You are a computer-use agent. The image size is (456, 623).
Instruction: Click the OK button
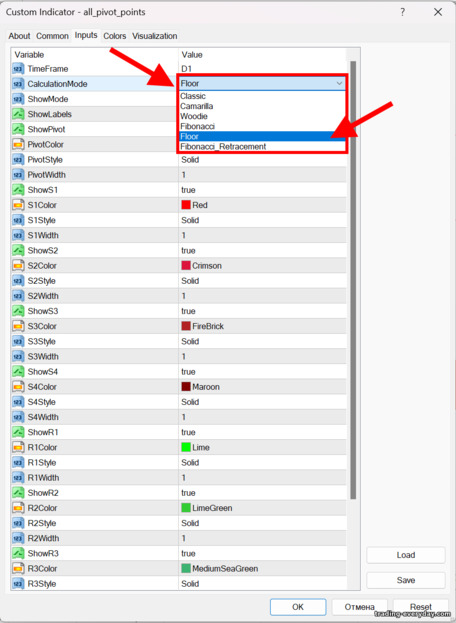tap(298, 607)
